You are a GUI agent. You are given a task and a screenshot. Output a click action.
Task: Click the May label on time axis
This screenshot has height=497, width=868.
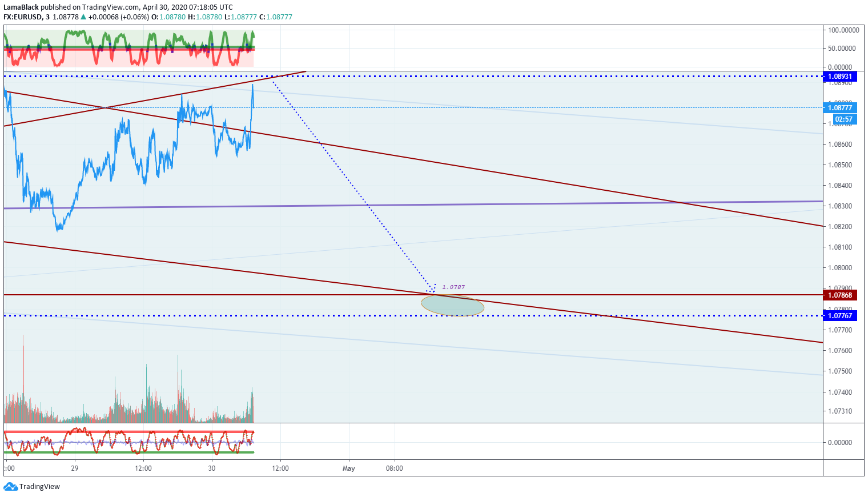pyautogui.click(x=349, y=468)
